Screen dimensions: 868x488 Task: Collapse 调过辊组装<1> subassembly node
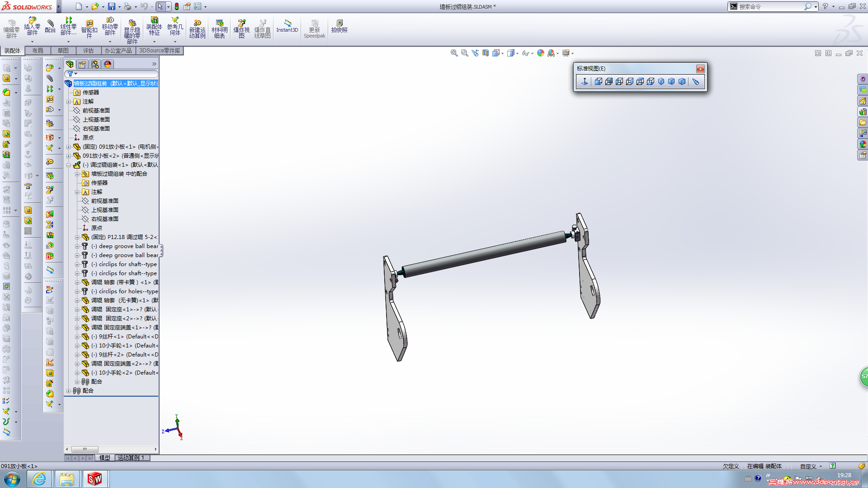69,165
